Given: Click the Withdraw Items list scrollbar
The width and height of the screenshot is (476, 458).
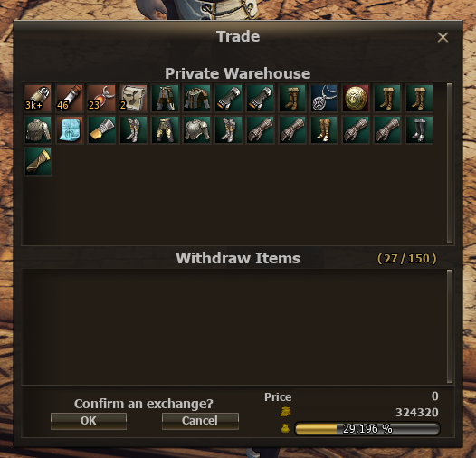Looking at the screenshot, I should pyautogui.click(x=450, y=326).
